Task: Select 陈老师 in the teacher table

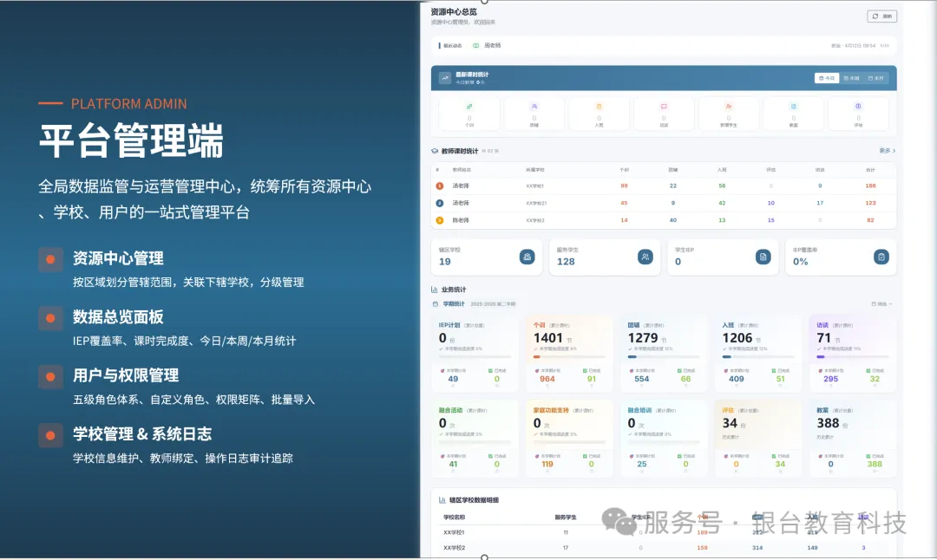Action: pos(461,220)
